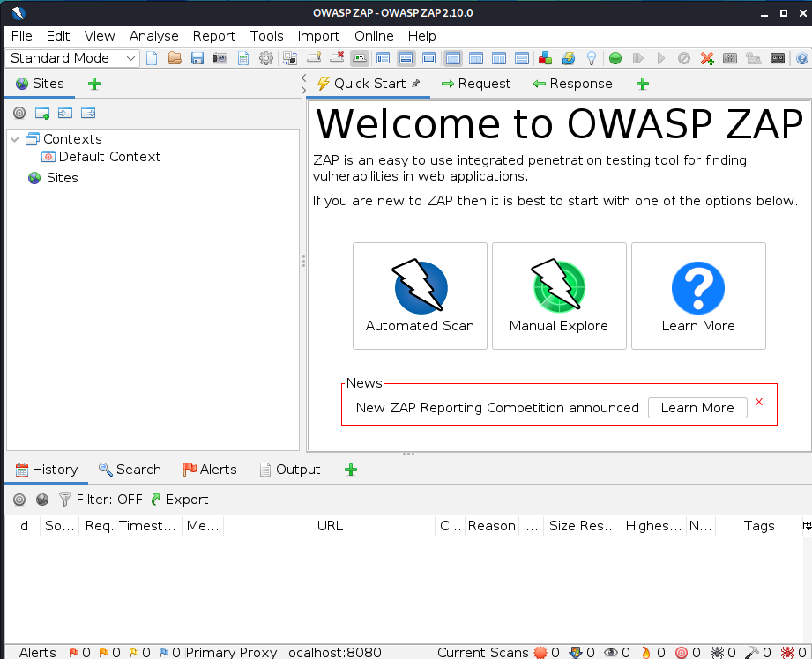Open Manage Add-ons colored blocks icon
Image resolution: width=812 pixels, height=659 pixels.
[x=545, y=58]
